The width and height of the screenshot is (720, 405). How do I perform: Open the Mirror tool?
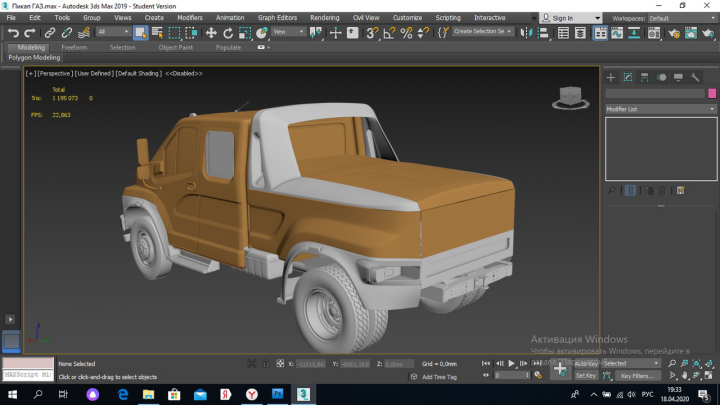[x=524, y=32]
